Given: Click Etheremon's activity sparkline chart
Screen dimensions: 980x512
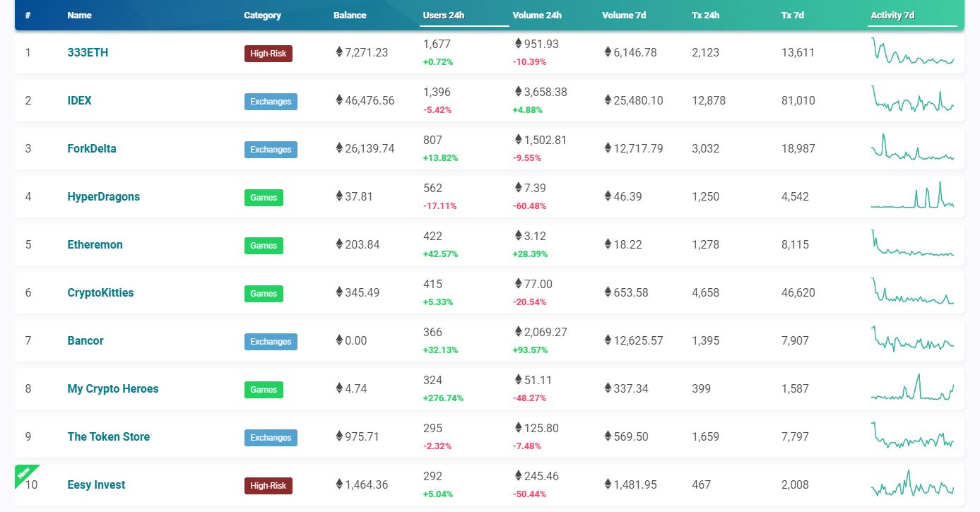Looking at the screenshot, I should (x=913, y=243).
